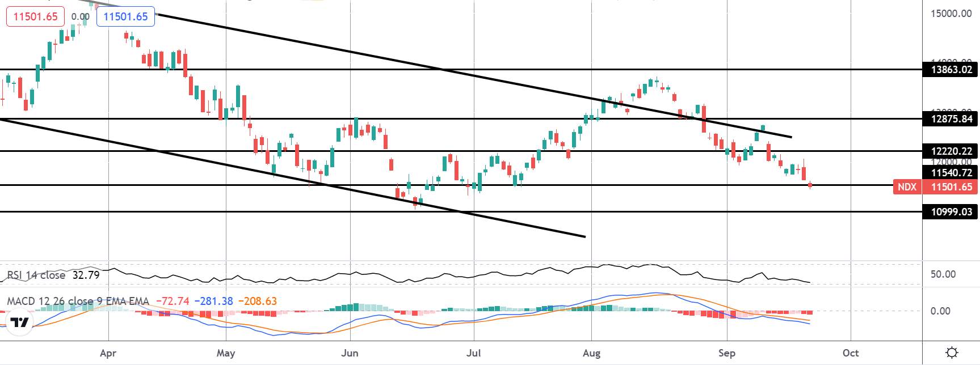Click the 10999.03 support line label
This screenshot has width=980, height=365.
(x=950, y=212)
